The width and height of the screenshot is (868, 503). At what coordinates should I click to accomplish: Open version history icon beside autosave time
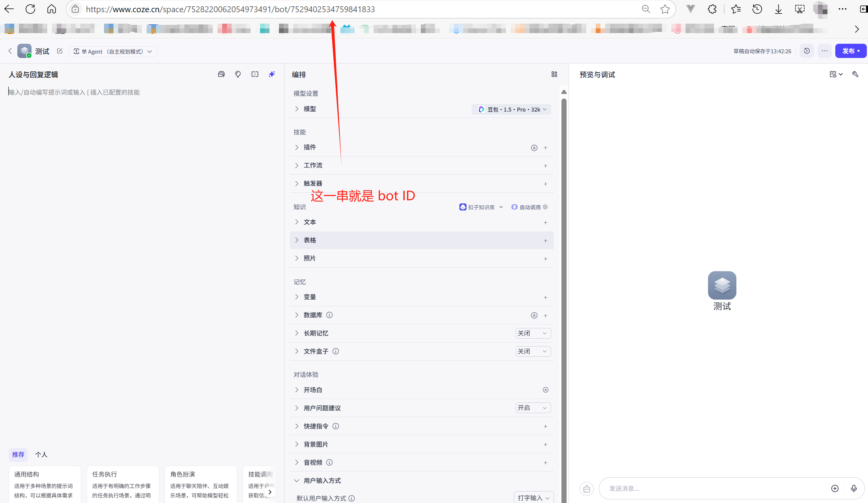[807, 51]
